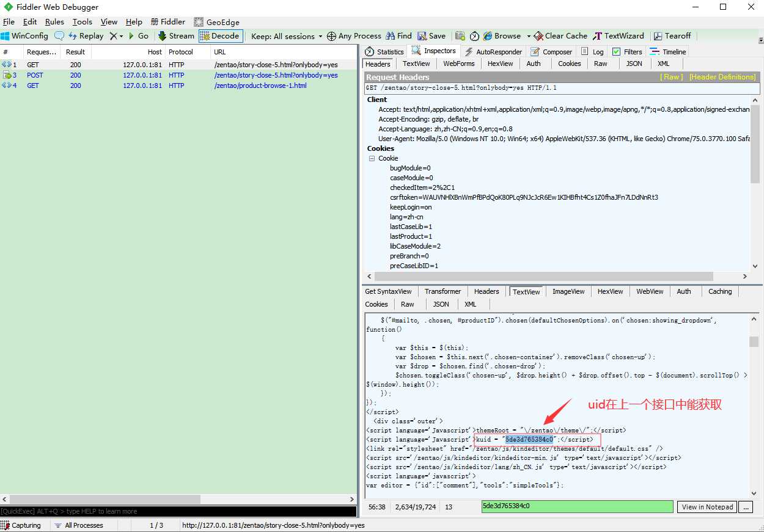
Task: Click the Fiddler menu item
Action: coord(168,21)
